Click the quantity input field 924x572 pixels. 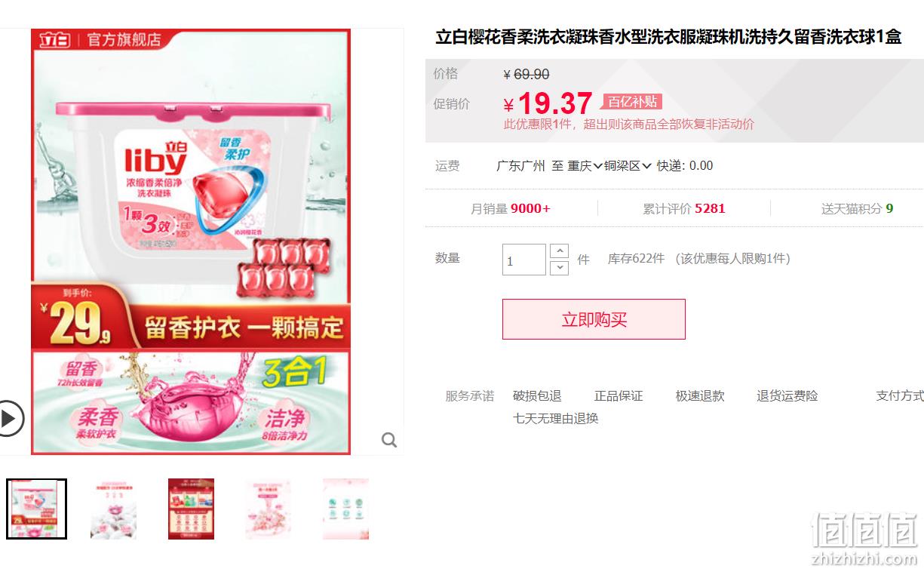[524, 260]
